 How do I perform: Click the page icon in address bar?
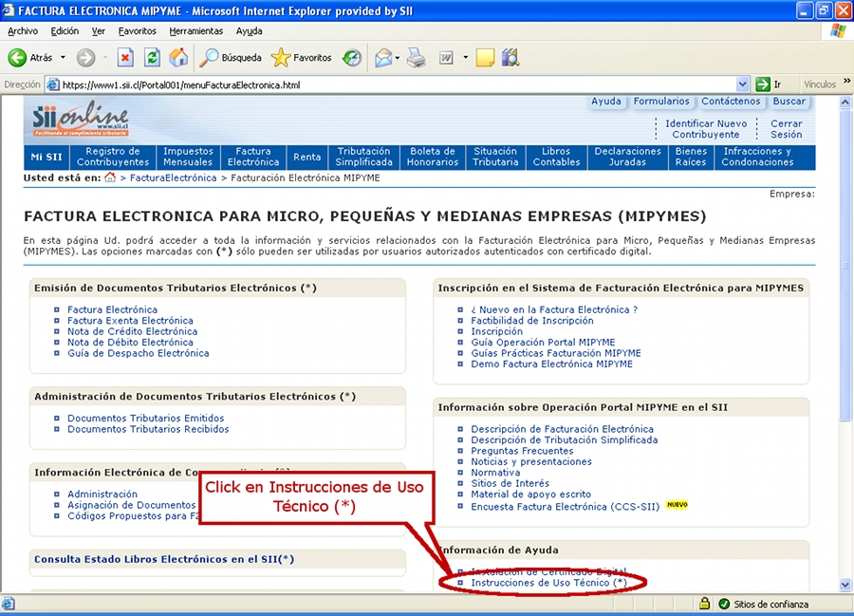53,84
